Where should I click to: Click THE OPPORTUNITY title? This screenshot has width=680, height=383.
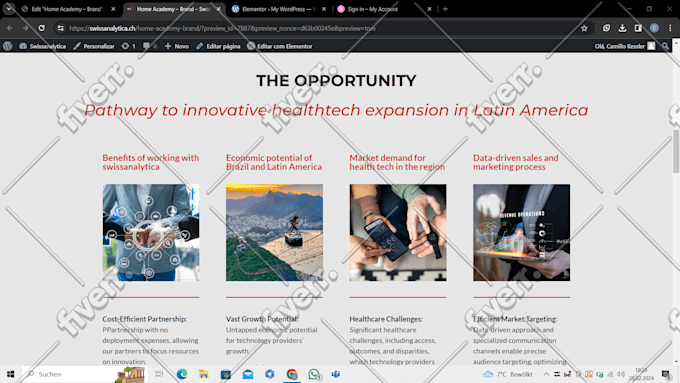click(336, 81)
